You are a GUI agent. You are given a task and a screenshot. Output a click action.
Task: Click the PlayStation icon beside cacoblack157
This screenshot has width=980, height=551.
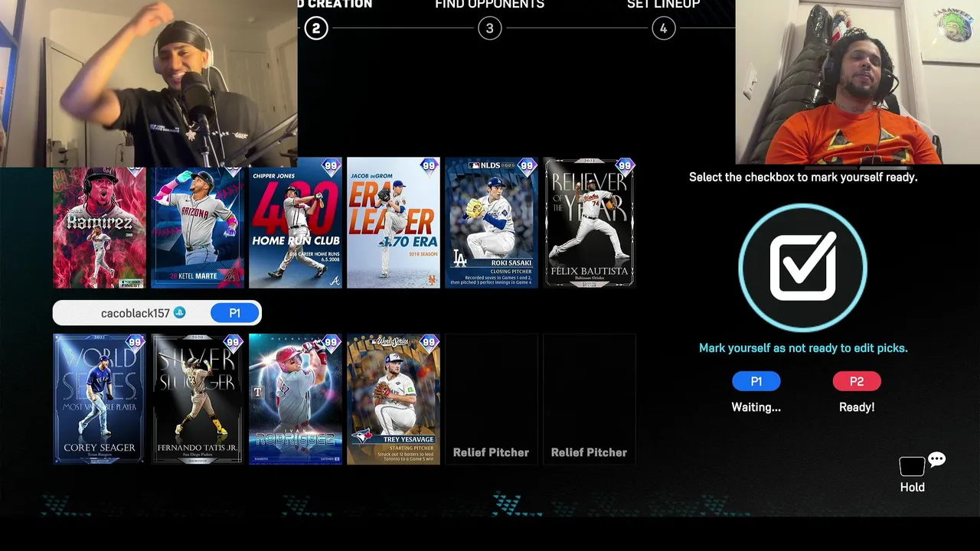pos(179,312)
